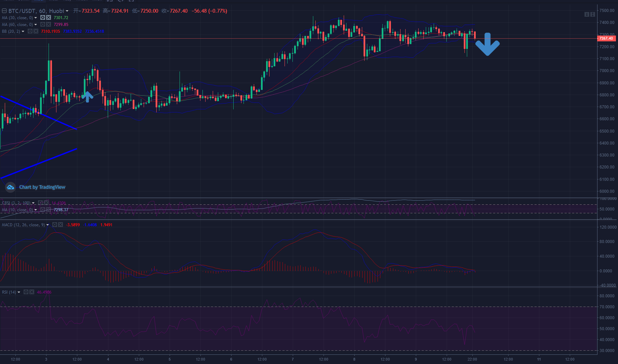Click the MA 10 value 7298.37

[61, 210]
